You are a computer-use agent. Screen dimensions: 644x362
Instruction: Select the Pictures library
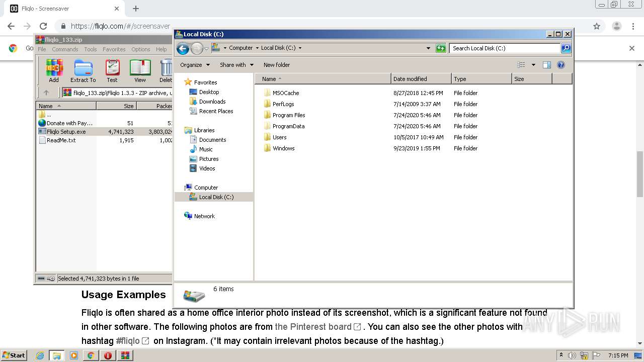pyautogui.click(x=208, y=159)
